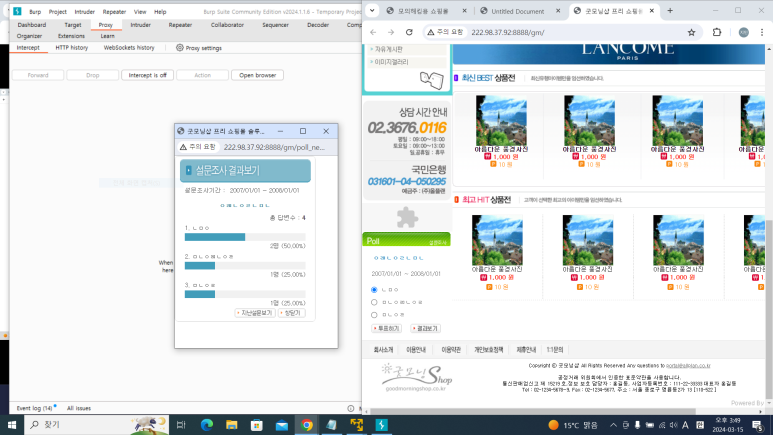773x435 pixels.
Task: Reload the page in Chrome
Action: [409, 32]
